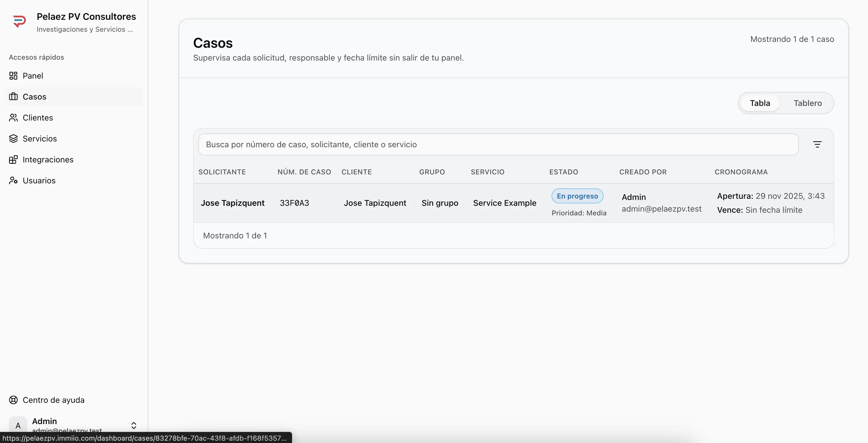The height and width of the screenshot is (443, 868).
Task: Switch to the Tablero view
Action: pos(807,103)
